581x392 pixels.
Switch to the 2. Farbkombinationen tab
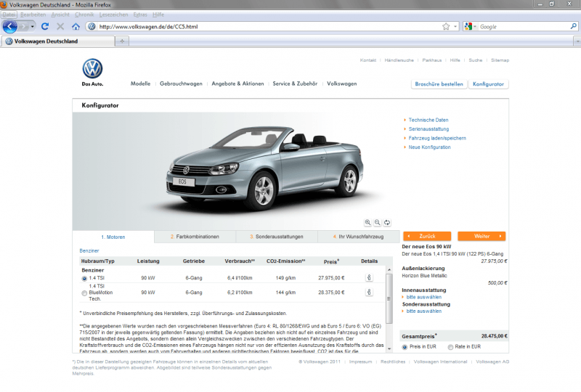pyautogui.click(x=195, y=237)
